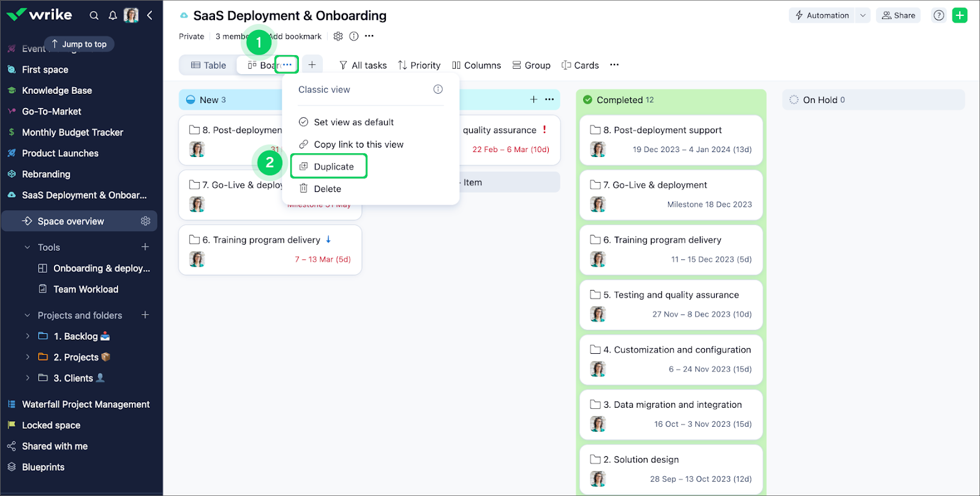Expand the 2. Projects folder
This screenshot has width=980, height=496.
[x=28, y=357]
